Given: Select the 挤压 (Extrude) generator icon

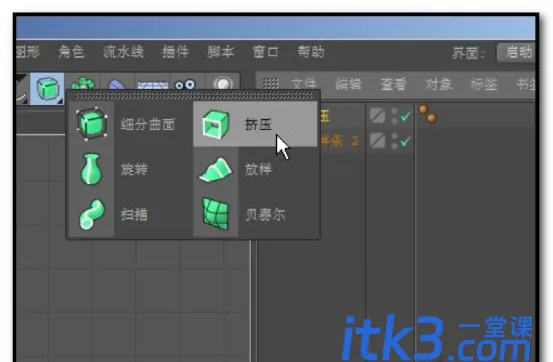Looking at the screenshot, I should pos(215,124).
